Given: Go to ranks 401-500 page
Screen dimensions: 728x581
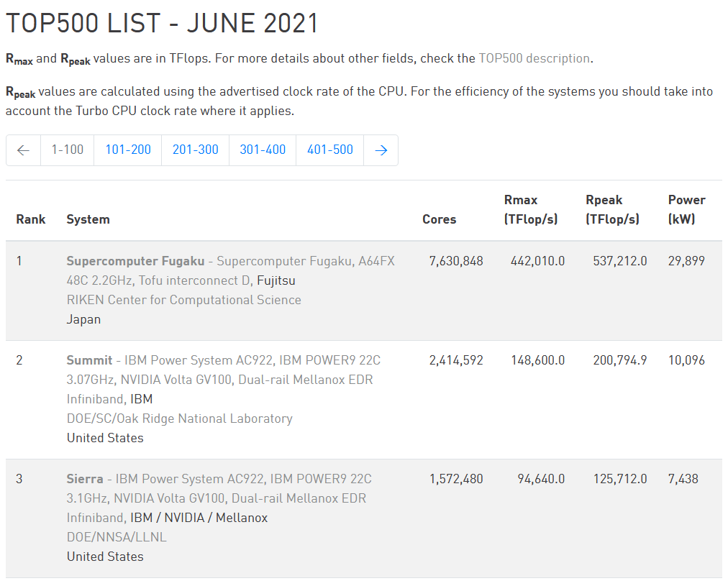Looking at the screenshot, I should point(329,150).
